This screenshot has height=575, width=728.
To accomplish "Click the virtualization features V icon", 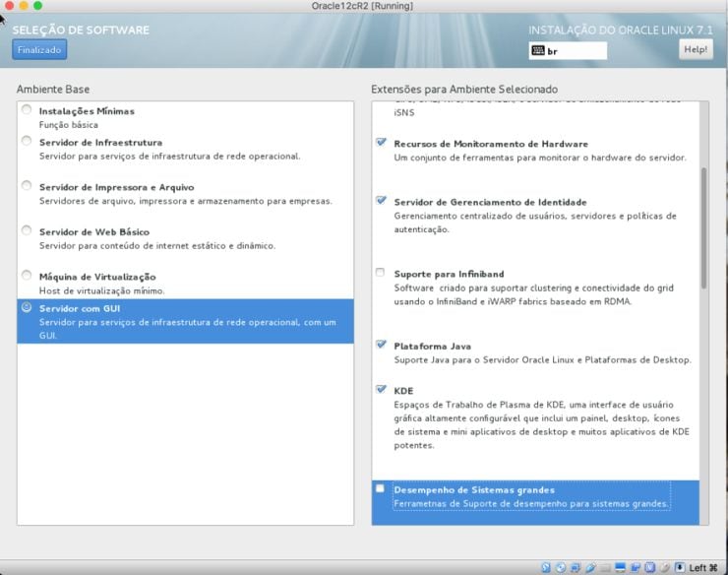I will [650, 567].
